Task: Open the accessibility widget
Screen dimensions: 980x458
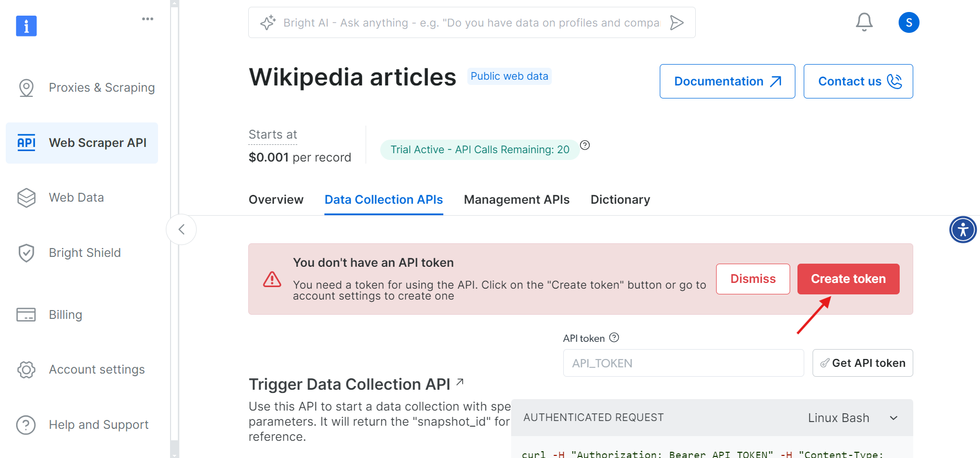Action: coord(963,229)
